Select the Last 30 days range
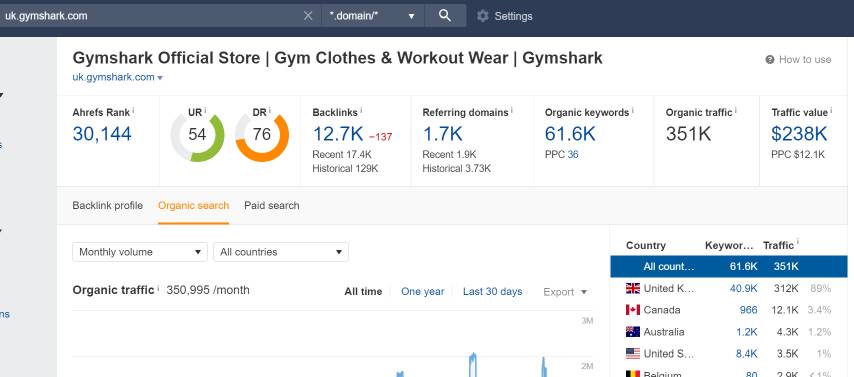 click(492, 291)
